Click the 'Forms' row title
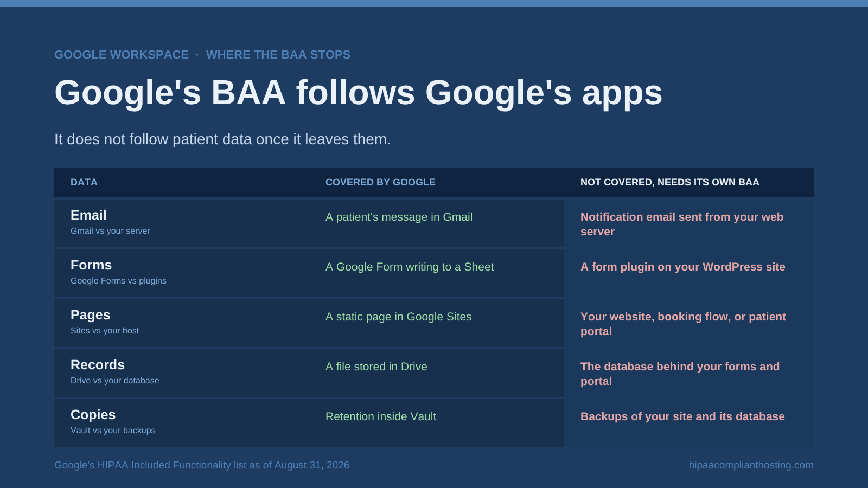The height and width of the screenshot is (488, 868). point(91,265)
